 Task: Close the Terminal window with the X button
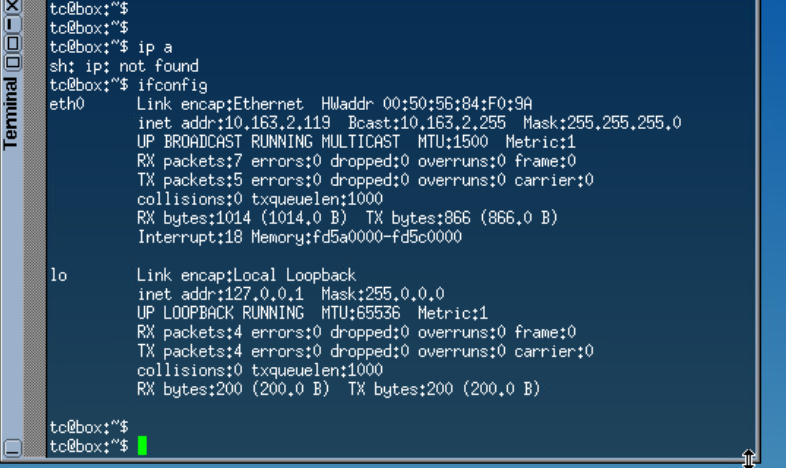(x=12, y=6)
